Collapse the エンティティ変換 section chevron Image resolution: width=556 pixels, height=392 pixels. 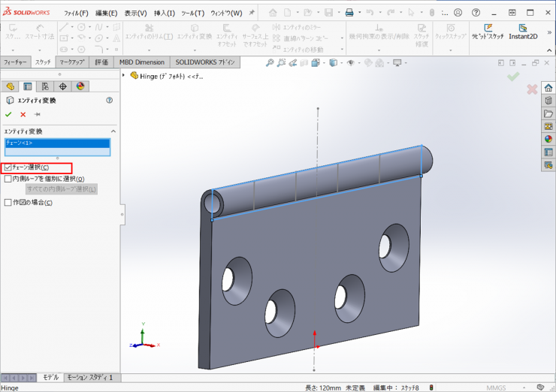coord(113,131)
